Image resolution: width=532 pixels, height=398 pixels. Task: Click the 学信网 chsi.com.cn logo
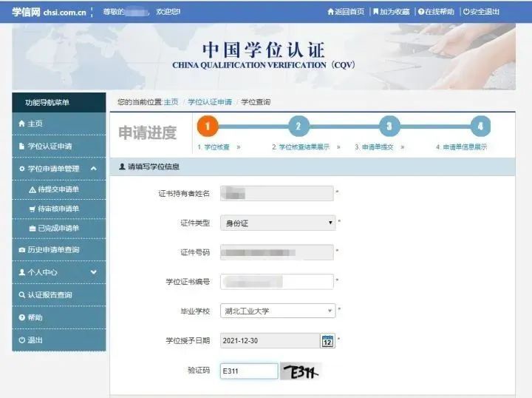[x=50, y=13]
